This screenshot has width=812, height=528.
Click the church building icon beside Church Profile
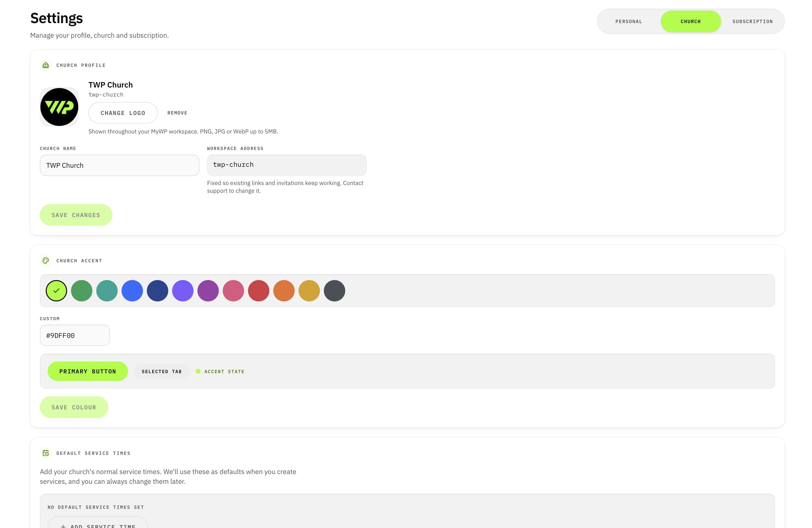[x=46, y=65]
